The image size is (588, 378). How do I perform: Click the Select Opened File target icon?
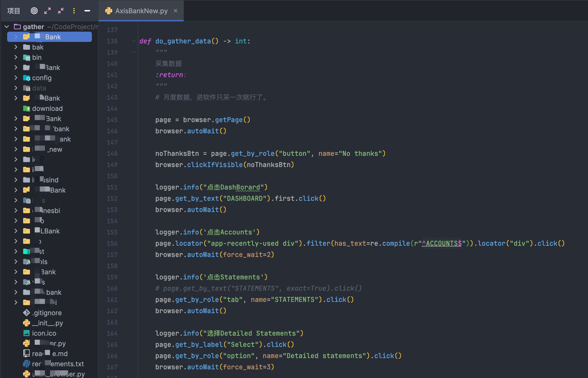coord(34,11)
